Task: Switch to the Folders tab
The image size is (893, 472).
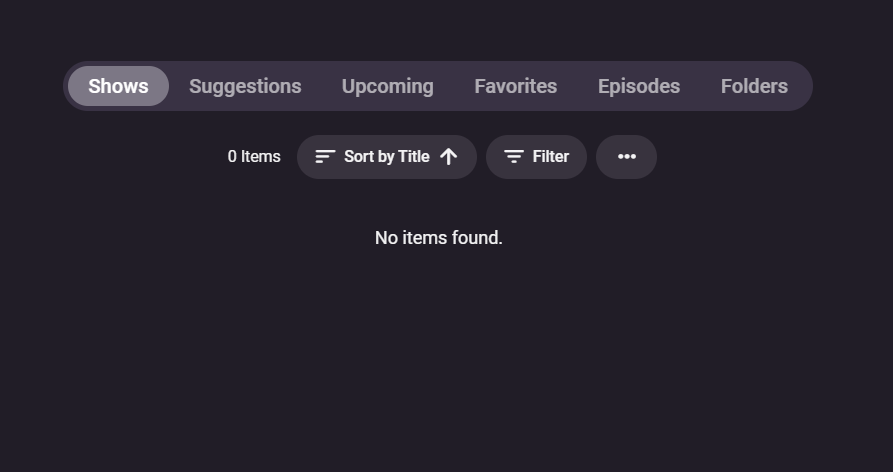Action: [x=754, y=86]
